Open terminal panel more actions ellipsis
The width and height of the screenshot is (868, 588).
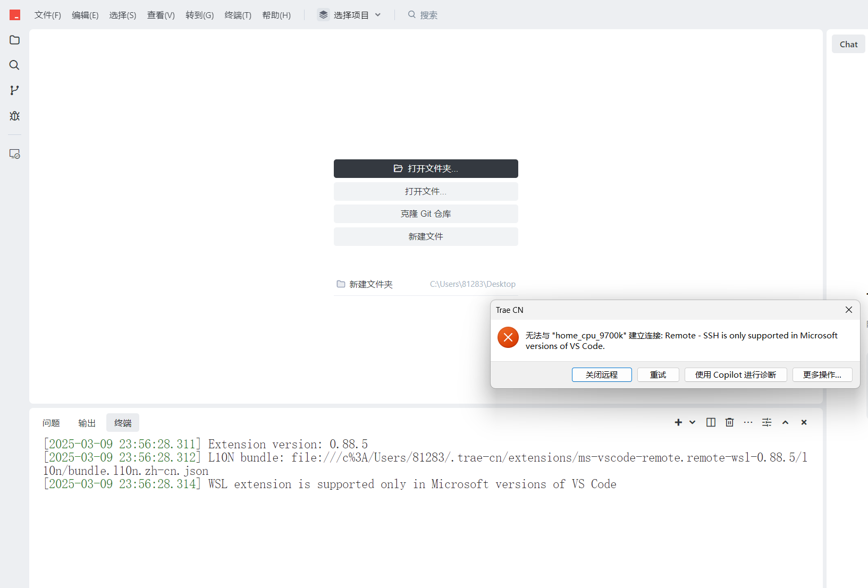[748, 422]
